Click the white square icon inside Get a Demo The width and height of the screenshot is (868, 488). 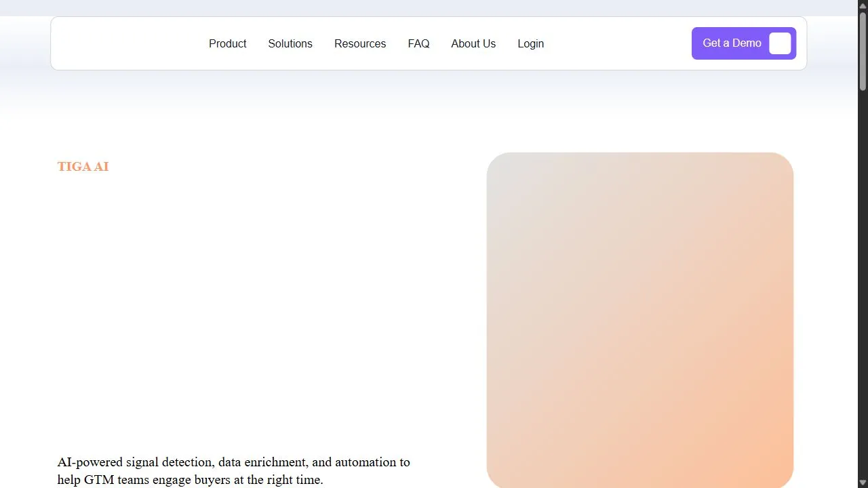tap(780, 43)
